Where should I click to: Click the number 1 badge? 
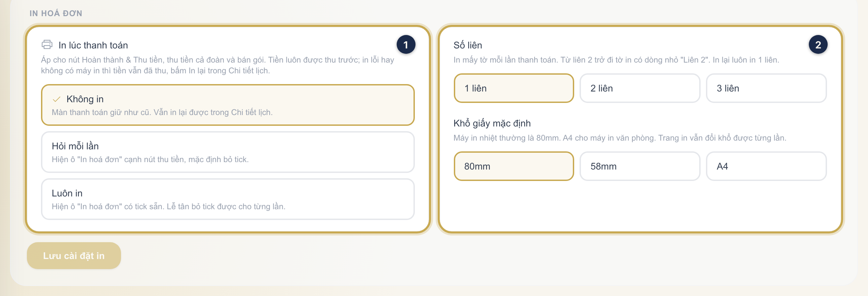(x=406, y=44)
